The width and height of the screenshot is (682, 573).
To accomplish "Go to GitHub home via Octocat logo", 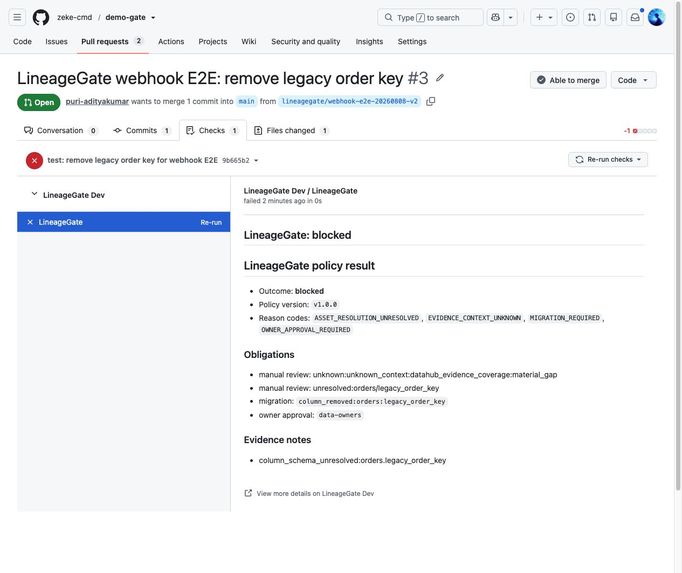I will (x=41, y=17).
